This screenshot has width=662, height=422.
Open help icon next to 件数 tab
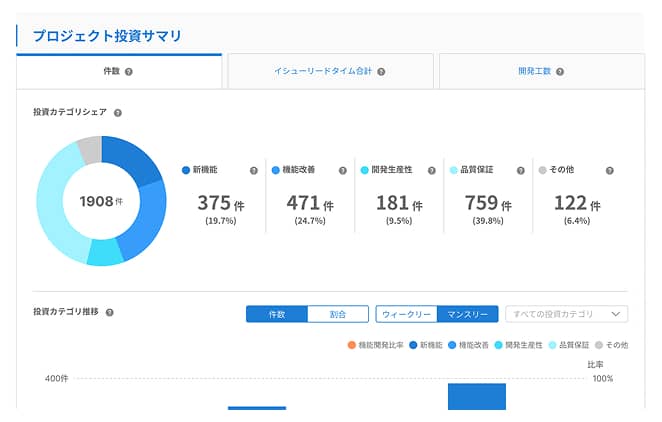click(x=129, y=72)
